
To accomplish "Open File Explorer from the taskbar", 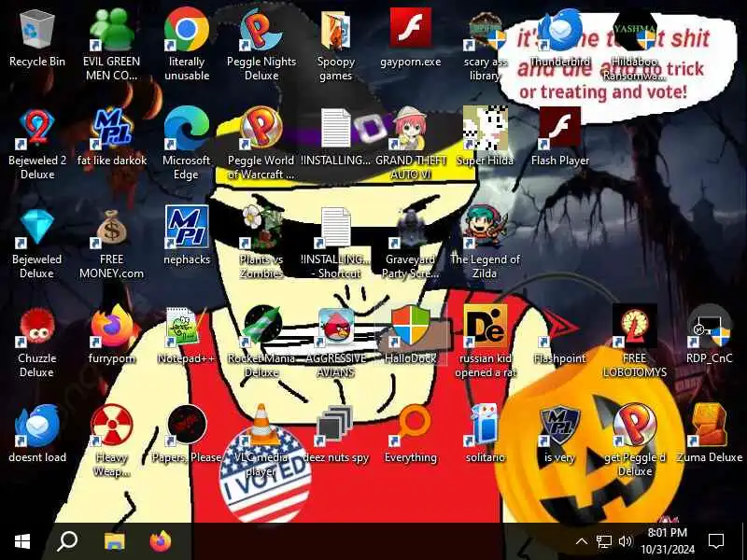I will [x=114, y=541].
